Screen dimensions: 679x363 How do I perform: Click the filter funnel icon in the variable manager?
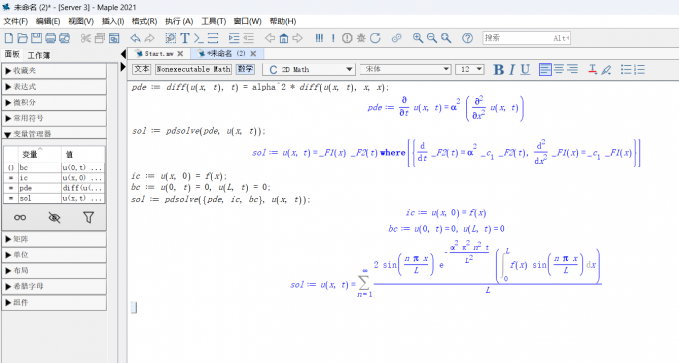[88, 217]
